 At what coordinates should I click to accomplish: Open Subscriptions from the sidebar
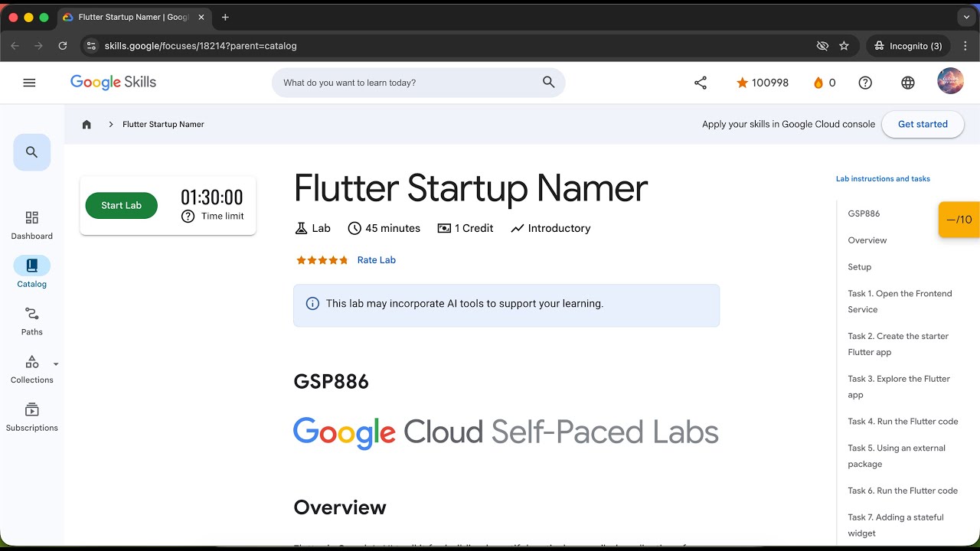(32, 418)
